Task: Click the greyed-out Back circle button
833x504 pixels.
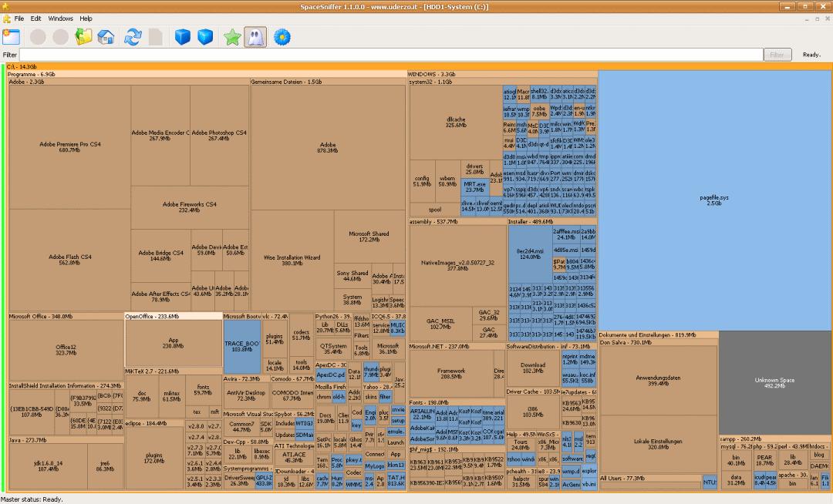Action: [x=38, y=36]
